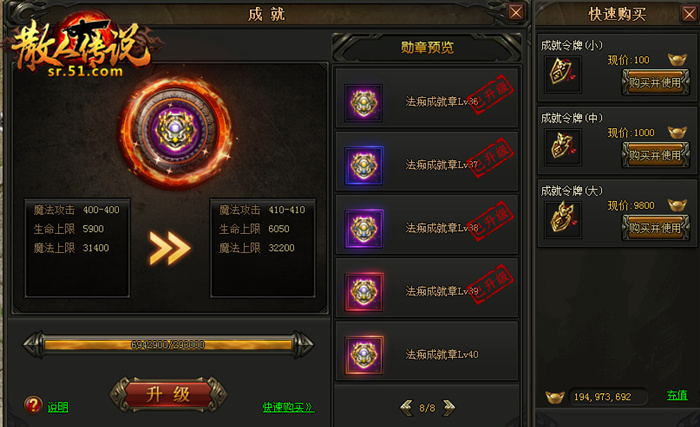Open the 快速购买 quick purchase link
The width and height of the screenshot is (700, 427).
click(288, 407)
